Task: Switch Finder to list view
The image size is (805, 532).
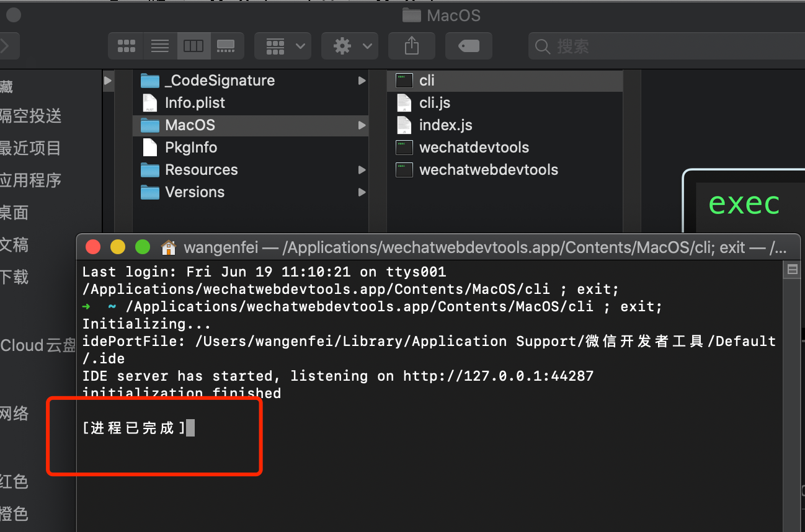Action: (x=160, y=46)
